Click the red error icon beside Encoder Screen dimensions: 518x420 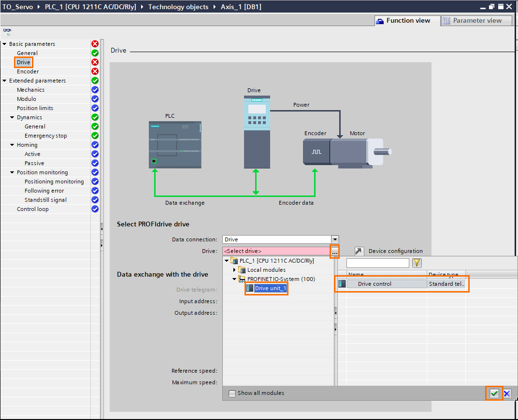(x=95, y=71)
